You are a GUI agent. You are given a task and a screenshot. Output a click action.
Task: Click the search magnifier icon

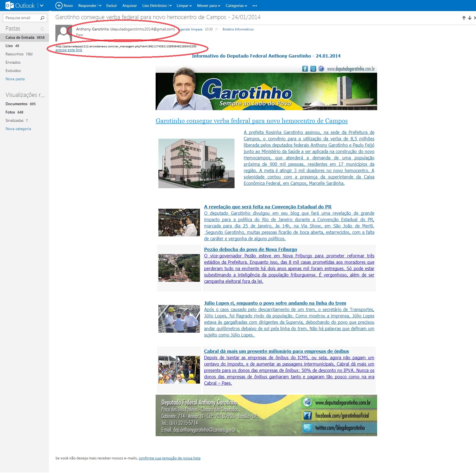(42, 18)
